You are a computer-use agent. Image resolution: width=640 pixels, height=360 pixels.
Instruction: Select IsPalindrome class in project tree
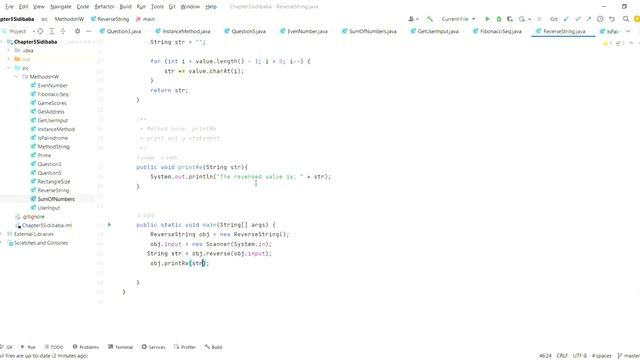coord(49,138)
